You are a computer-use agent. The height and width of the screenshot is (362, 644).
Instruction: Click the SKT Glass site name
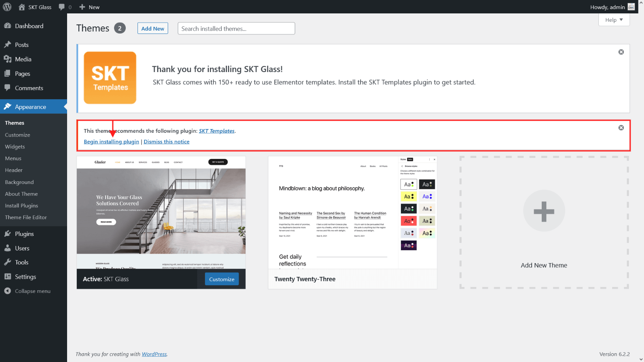[40, 7]
